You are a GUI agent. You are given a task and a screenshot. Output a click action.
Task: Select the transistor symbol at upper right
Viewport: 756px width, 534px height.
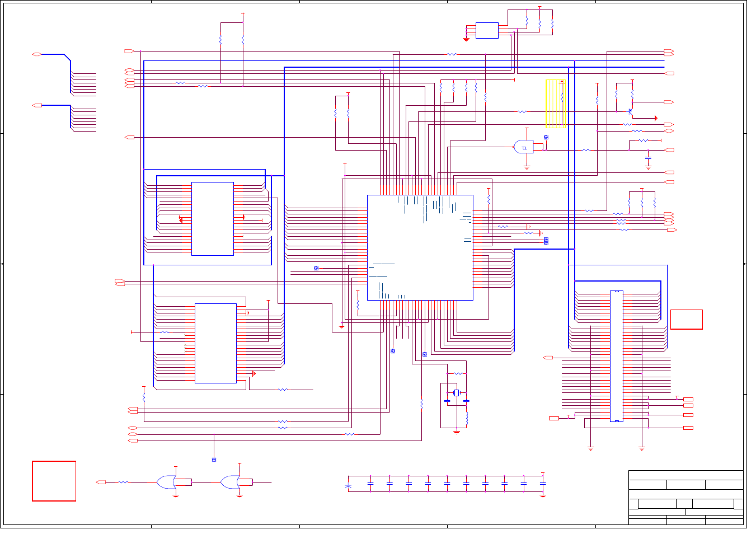click(x=631, y=112)
